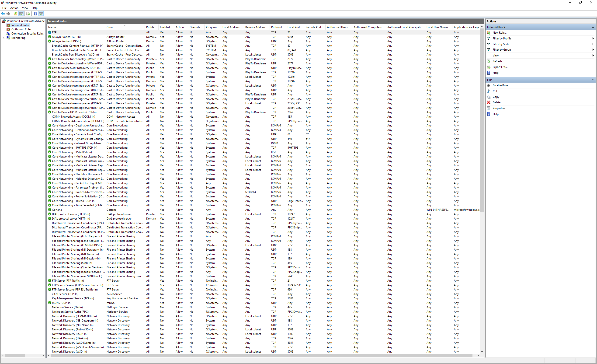
Task: Open the Action menu
Action: (x=14, y=8)
